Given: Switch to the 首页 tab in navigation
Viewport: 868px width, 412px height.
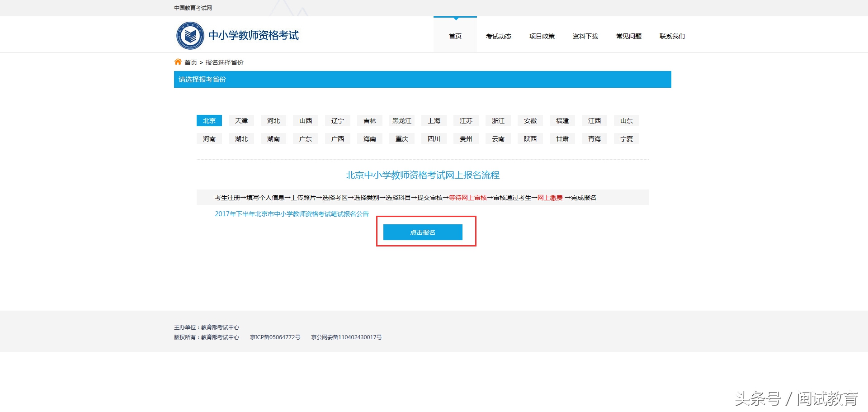Looking at the screenshot, I should [x=455, y=36].
